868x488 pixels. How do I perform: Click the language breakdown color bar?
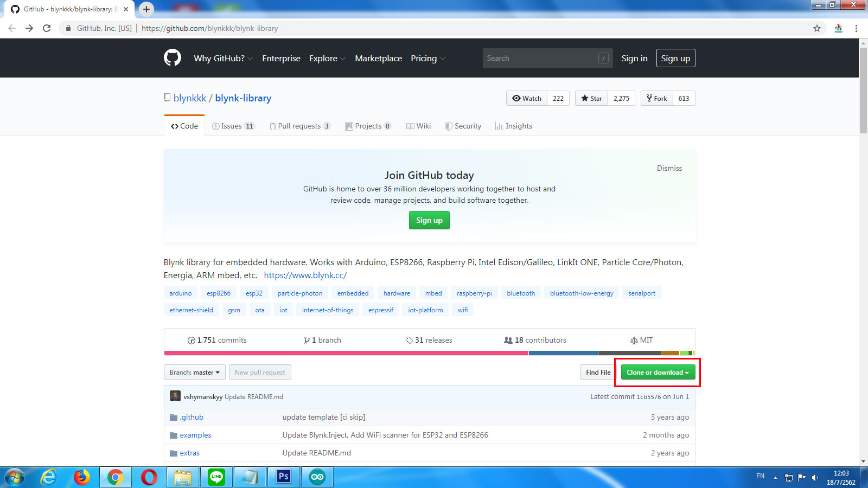pos(429,353)
